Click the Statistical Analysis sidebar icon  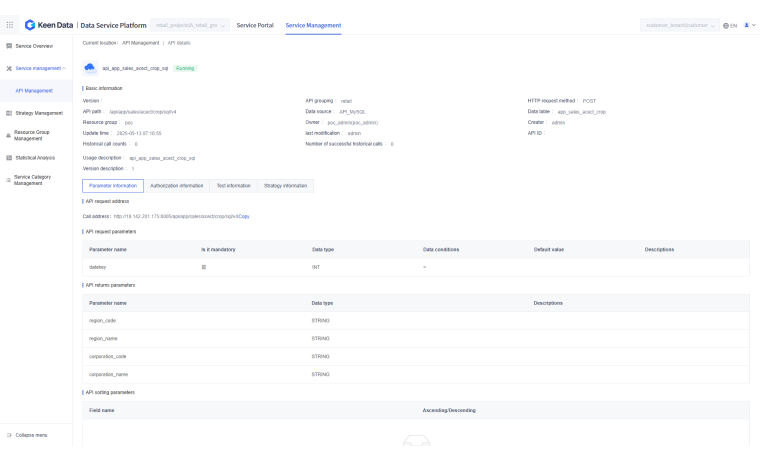click(x=9, y=157)
